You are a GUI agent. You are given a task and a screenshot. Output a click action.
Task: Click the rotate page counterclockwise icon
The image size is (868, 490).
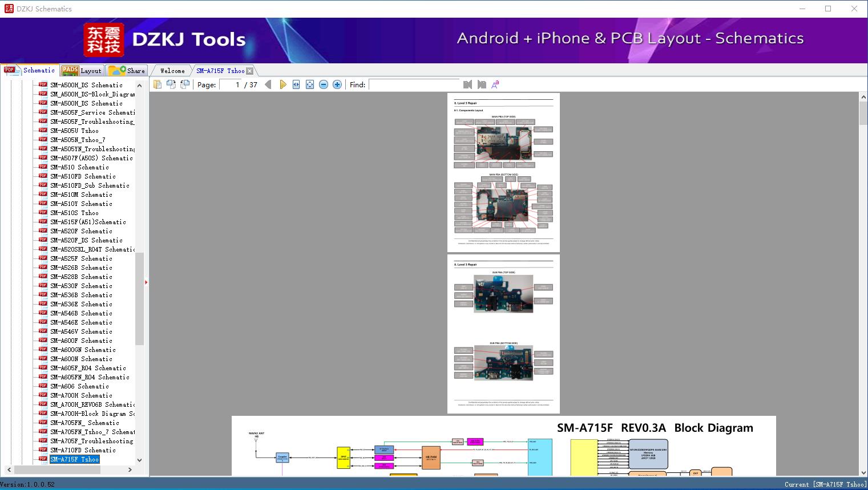(x=171, y=84)
